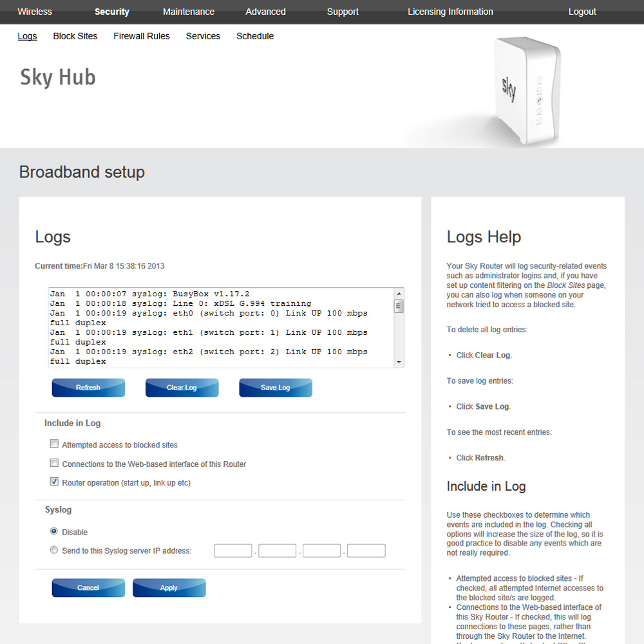Click the first Syslog IP octet field
This screenshot has width=644, height=644.
233,551
